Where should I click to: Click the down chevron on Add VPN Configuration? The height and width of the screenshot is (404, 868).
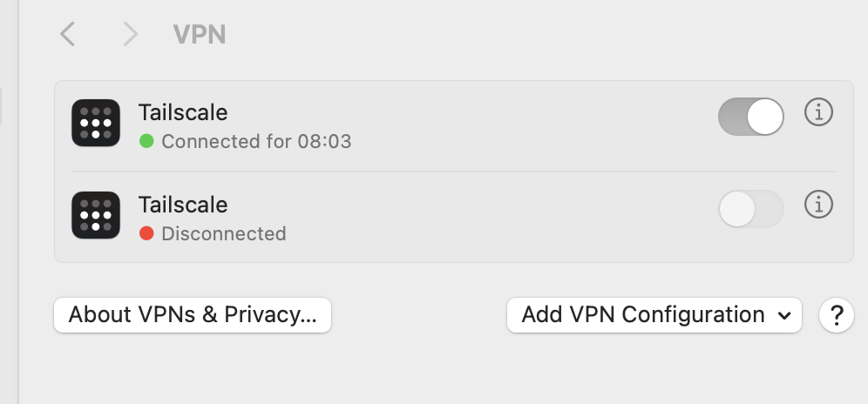click(x=783, y=316)
